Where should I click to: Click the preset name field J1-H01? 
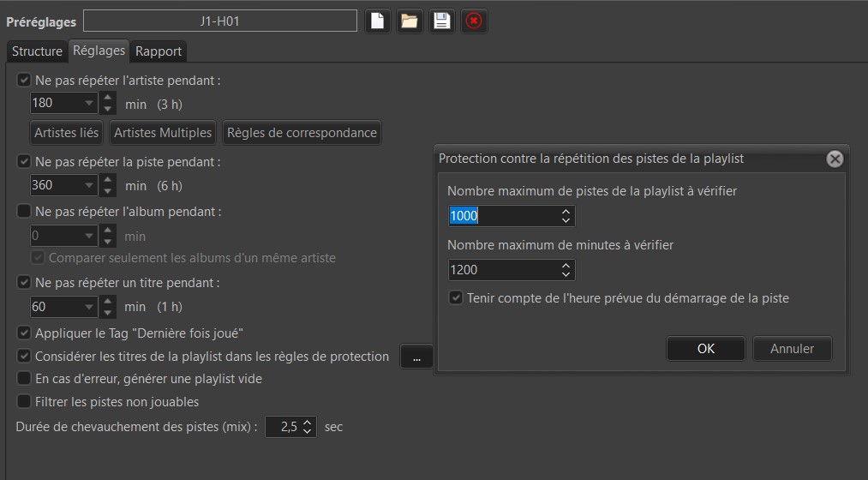pos(219,21)
